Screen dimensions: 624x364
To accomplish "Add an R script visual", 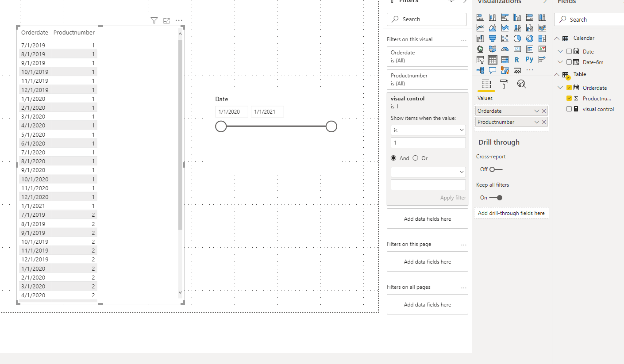I will [x=517, y=60].
